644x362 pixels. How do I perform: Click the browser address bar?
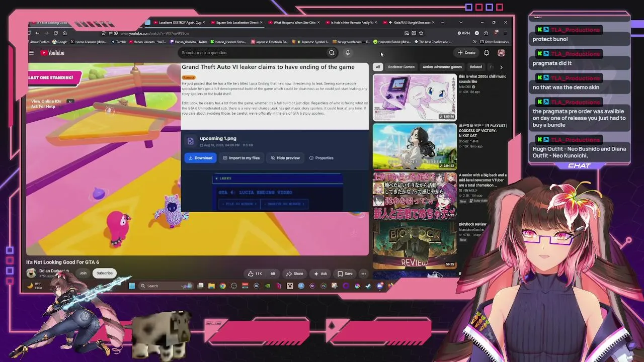point(262,33)
